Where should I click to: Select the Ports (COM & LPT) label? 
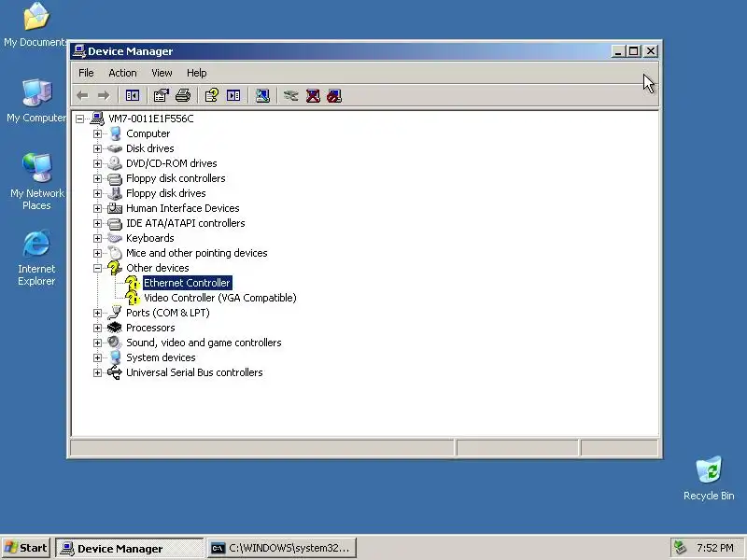pyautogui.click(x=168, y=313)
